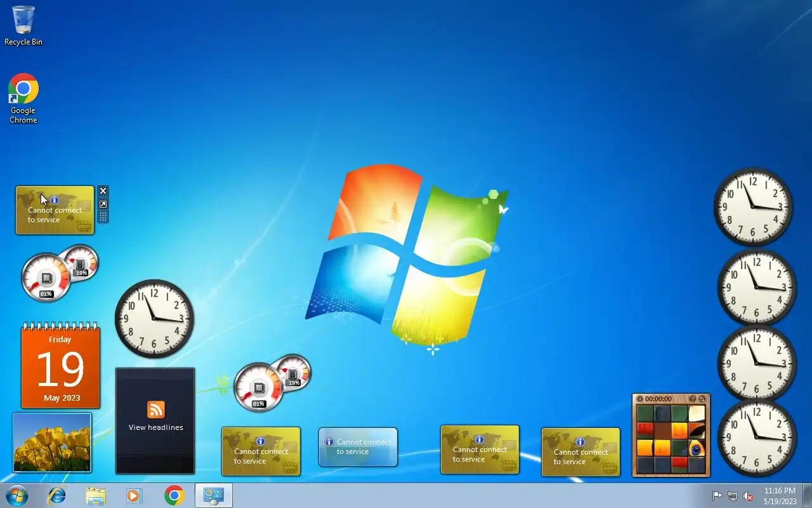
Task: Click the 19% memory dial beside View headlines
Action: tap(294, 371)
